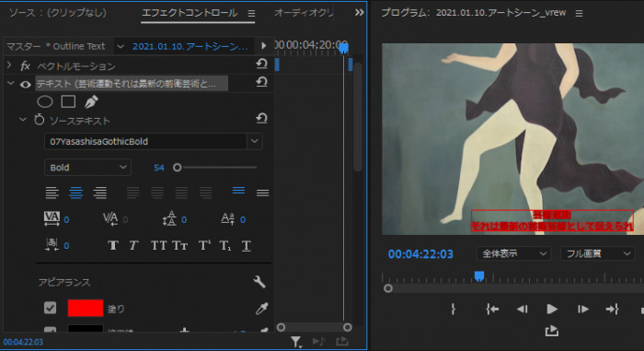Screen dimensions: 644x351
Task: Justify text with last line left
Action: coord(132,193)
